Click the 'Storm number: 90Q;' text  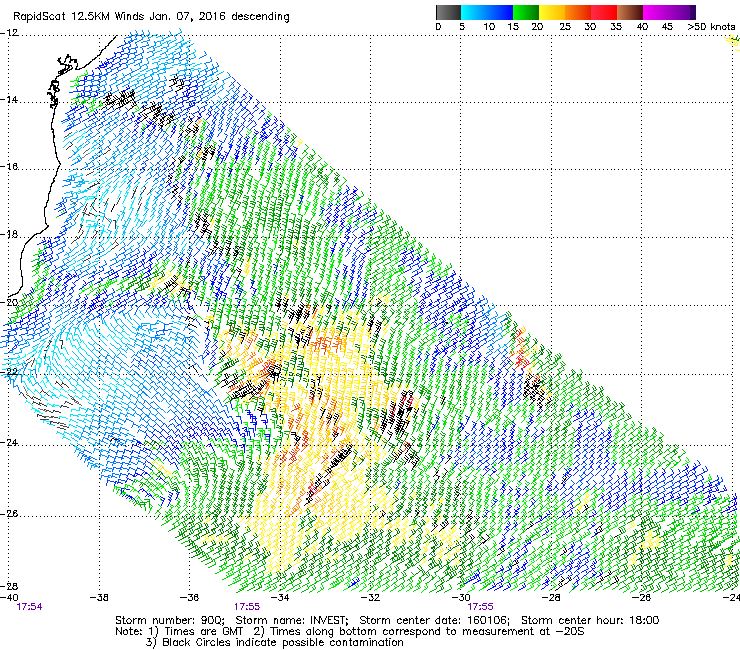coord(170,620)
